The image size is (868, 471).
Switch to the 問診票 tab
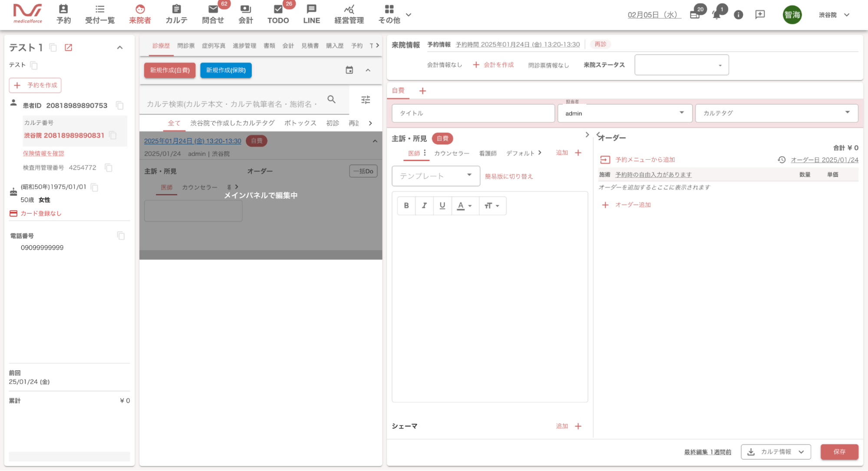[186, 46]
